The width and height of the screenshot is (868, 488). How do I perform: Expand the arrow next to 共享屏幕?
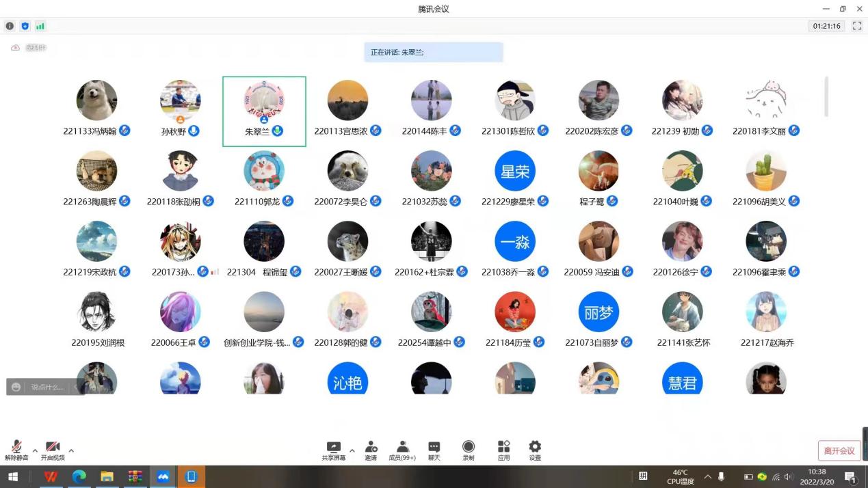(x=352, y=451)
